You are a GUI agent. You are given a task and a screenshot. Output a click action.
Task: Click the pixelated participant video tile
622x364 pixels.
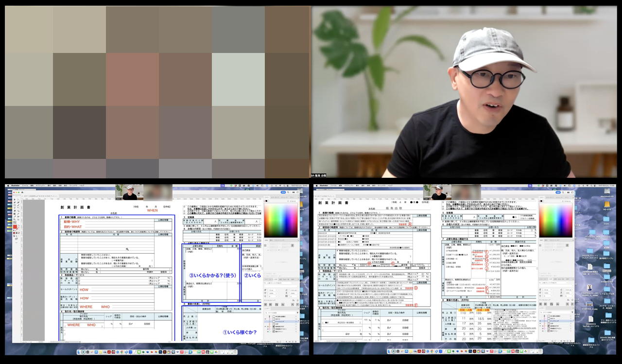point(157,92)
